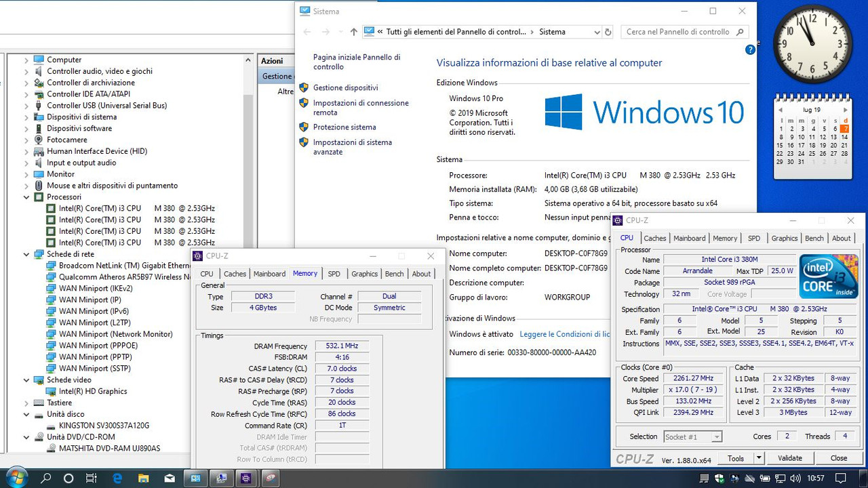Click Close button in CPU-Z
This screenshot has width=868, height=488.
point(839,458)
